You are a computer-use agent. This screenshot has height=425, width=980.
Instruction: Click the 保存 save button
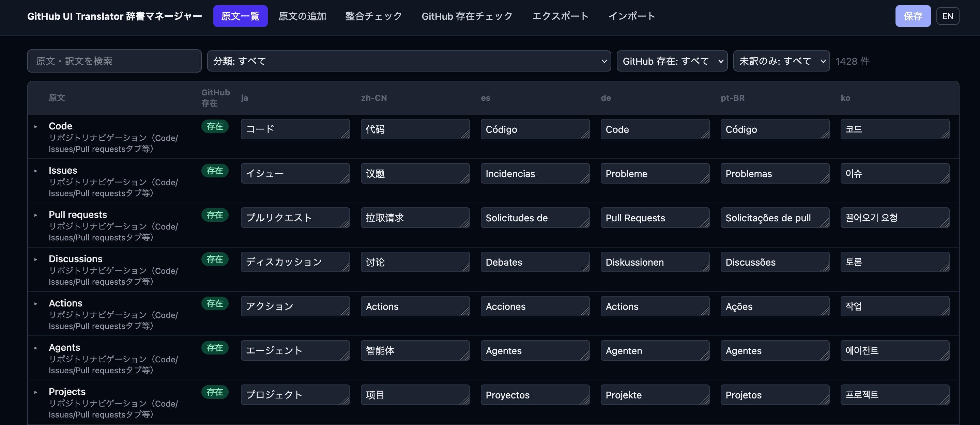913,16
